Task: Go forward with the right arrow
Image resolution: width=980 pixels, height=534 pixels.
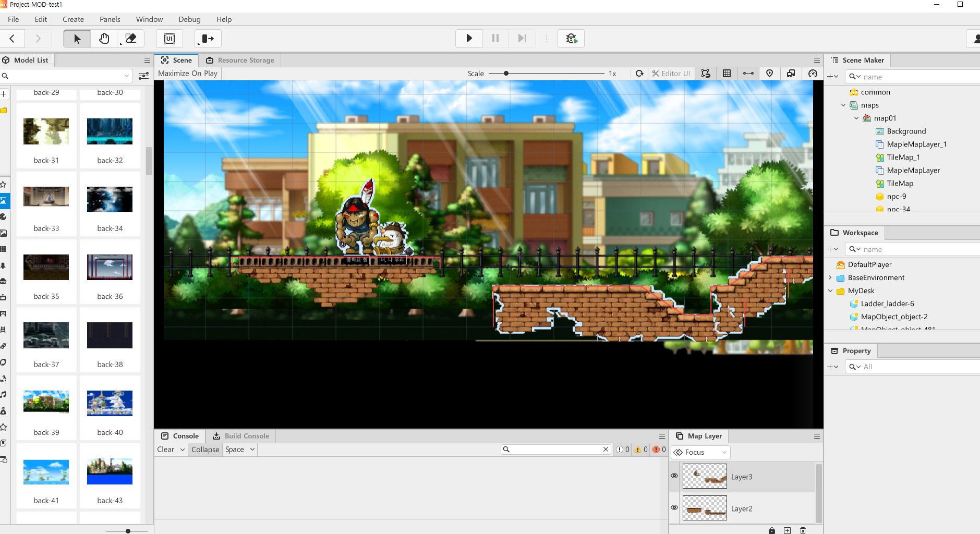Action: (38, 39)
